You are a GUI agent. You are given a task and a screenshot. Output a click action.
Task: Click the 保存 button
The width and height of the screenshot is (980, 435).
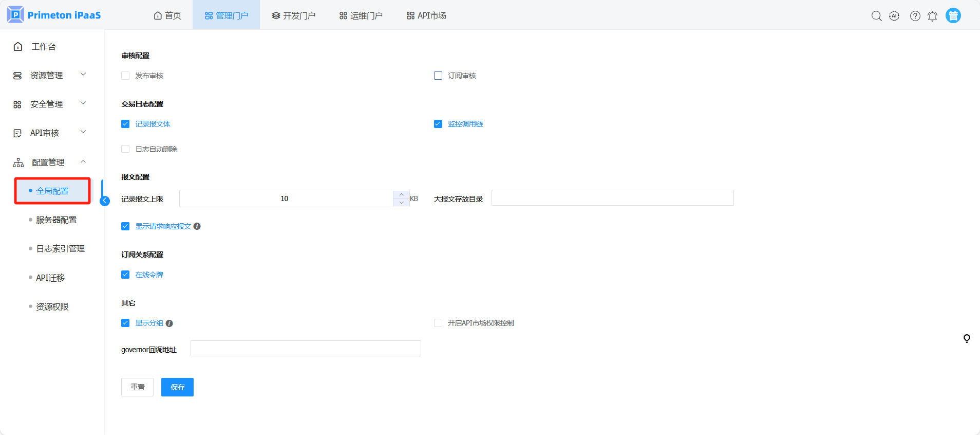177,387
